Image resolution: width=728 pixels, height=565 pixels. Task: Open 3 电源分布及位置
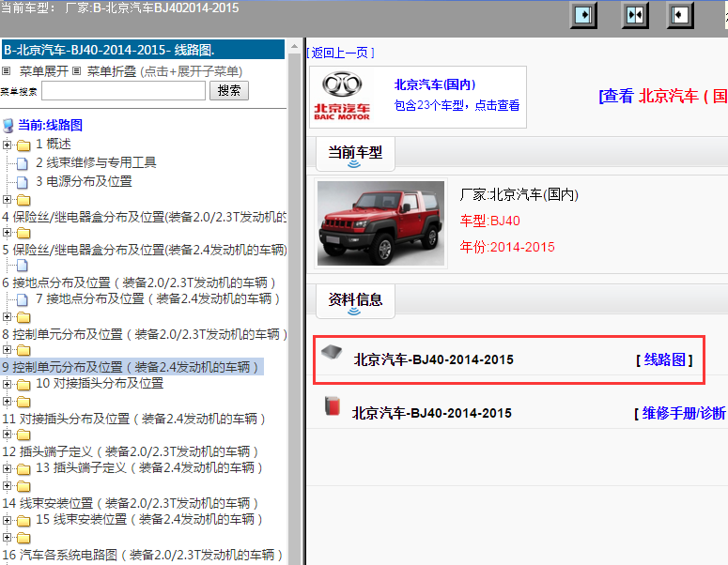[84, 181]
